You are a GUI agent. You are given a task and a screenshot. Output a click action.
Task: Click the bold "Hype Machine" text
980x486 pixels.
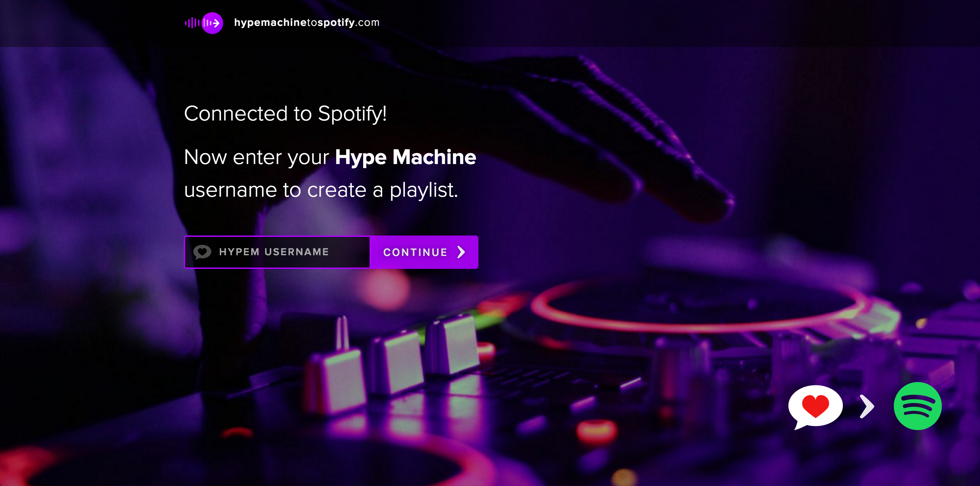tap(406, 157)
